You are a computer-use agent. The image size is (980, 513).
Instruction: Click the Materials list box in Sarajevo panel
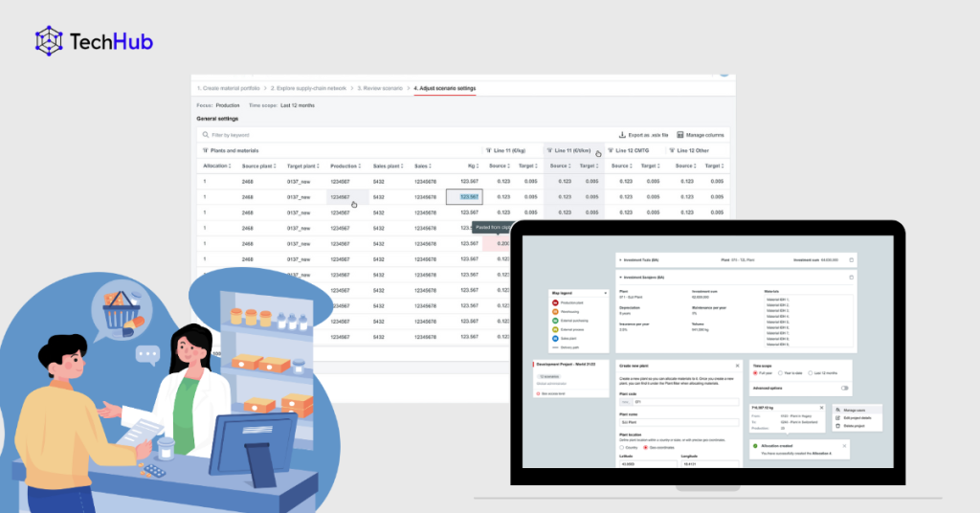click(x=809, y=322)
